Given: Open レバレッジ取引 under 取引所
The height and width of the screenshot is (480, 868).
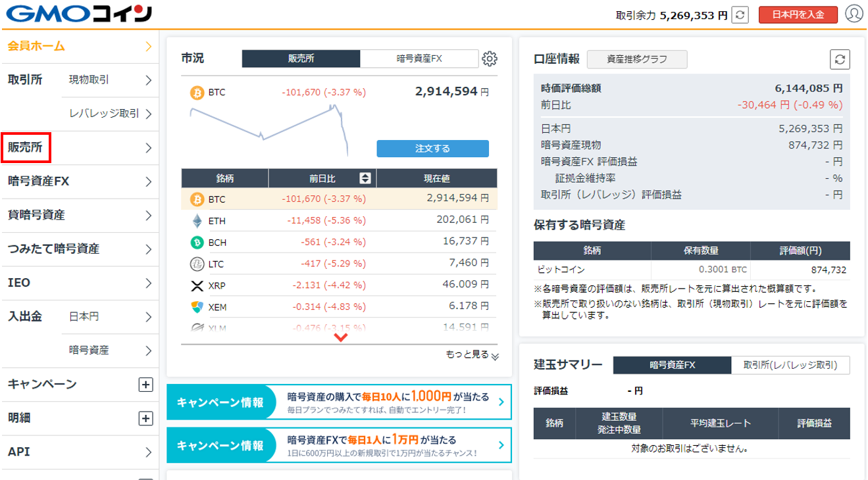Looking at the screenshot, I should tap(111, 114).
